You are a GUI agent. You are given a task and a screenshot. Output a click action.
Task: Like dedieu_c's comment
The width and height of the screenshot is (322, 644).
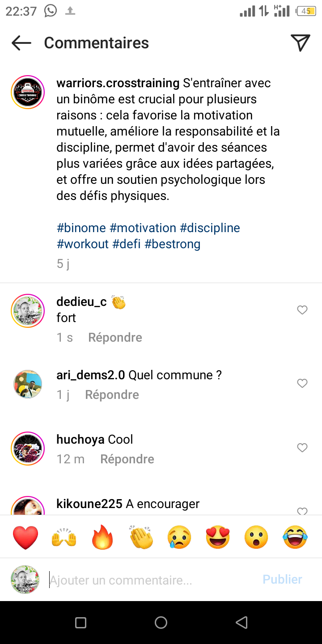pyautogui.click(x=302, y=310)
